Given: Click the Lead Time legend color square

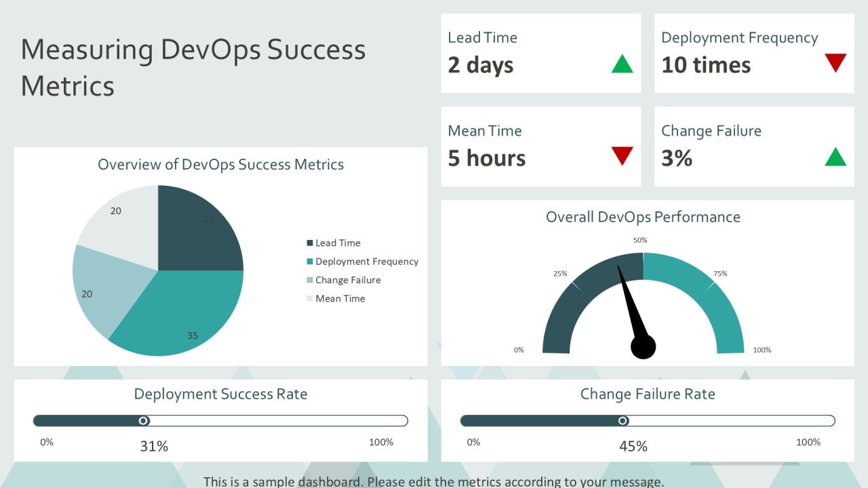Looking at the screenshot, I should (x=310, y=243).
